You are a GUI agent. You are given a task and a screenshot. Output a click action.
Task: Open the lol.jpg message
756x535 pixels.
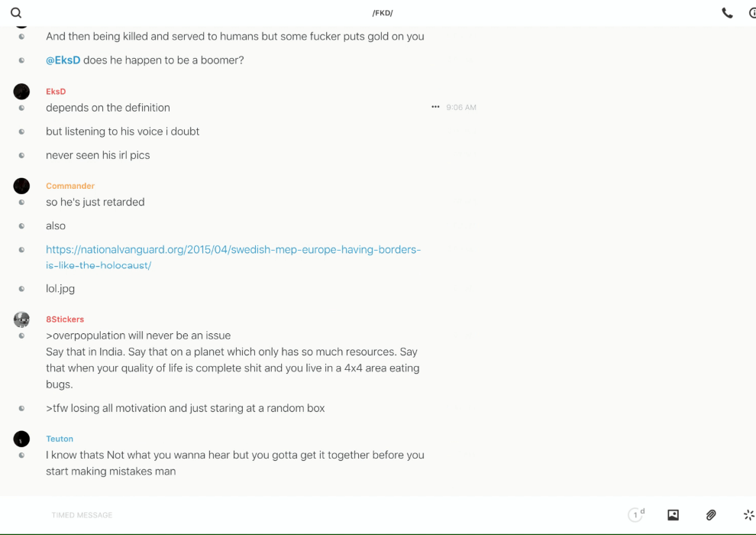[60, 289]
